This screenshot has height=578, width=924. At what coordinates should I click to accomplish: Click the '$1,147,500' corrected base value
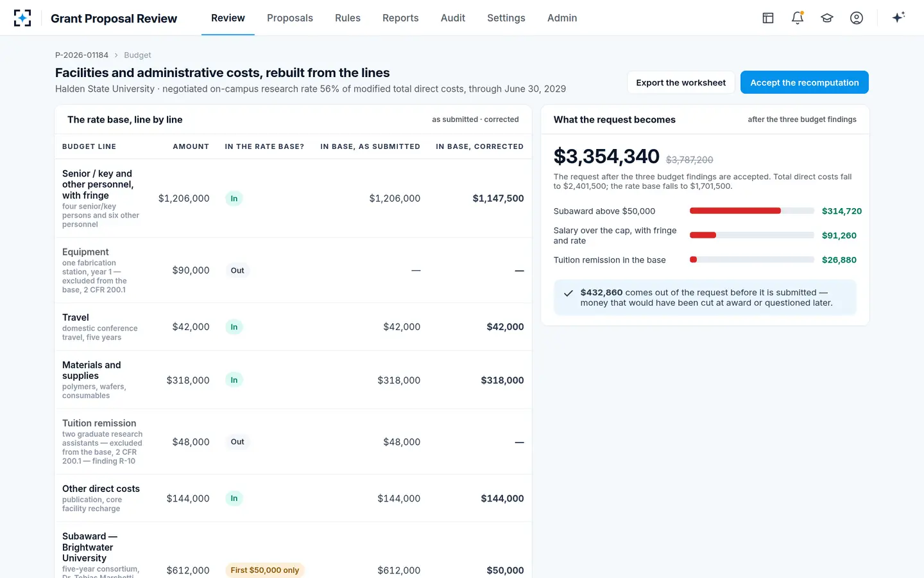click(x=498, y=198)
